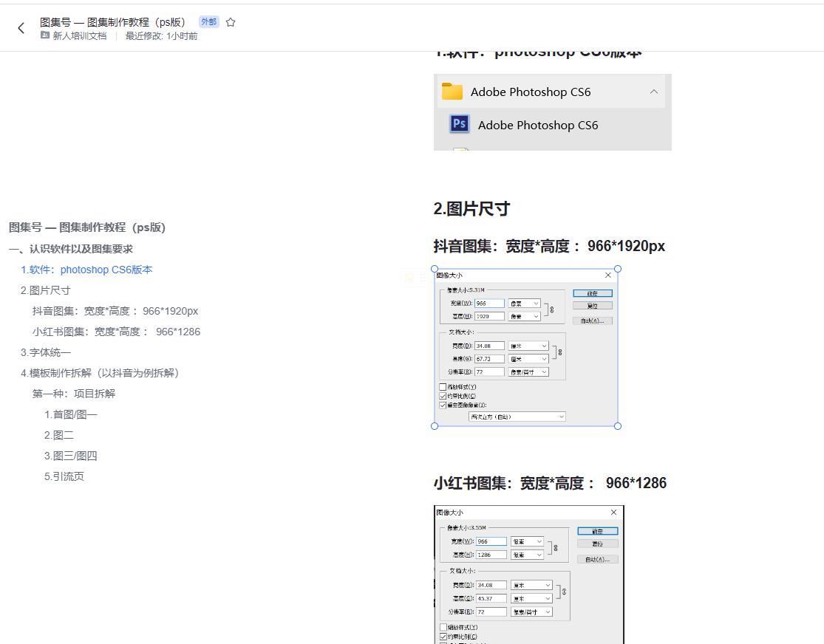Image resolution: width=824 pixels, height=644 pixels.
Task: Navigate to outline item 1.首图/图一
Action: coord(70,414)
